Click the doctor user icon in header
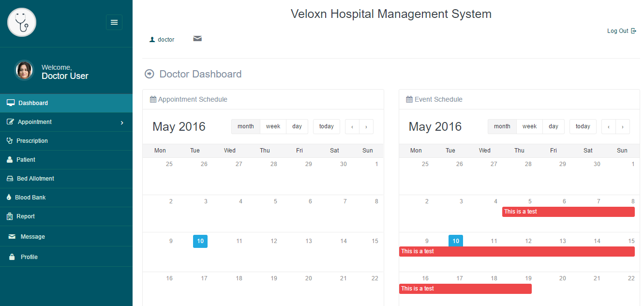644x306 pixels. coord(152,40)
